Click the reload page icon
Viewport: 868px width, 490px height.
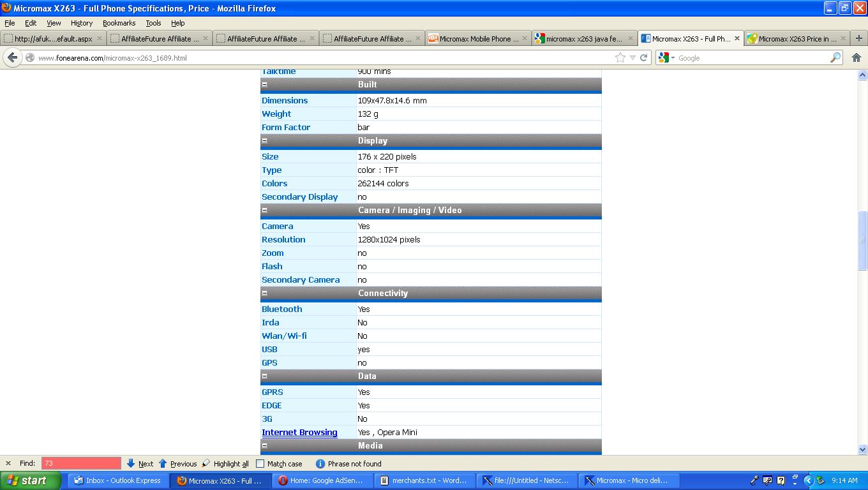pyautogui.click(x=644, y=57)
